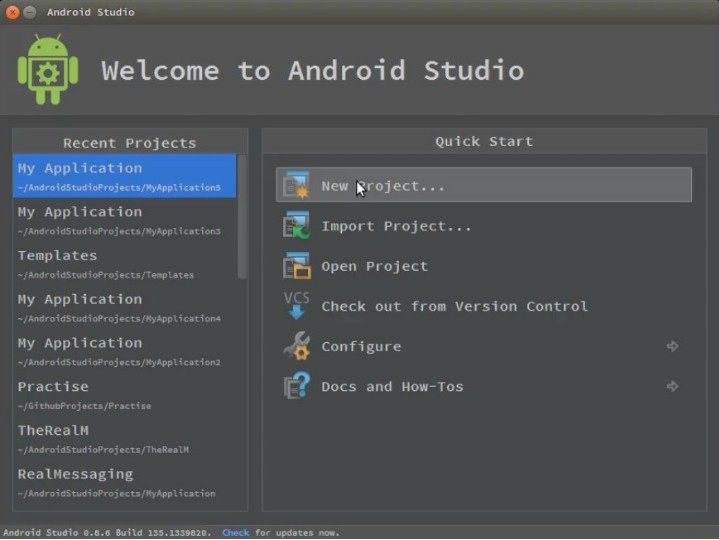Click the Android Studio robot logo
The image size is (719, 540).
tap(48, 69)
